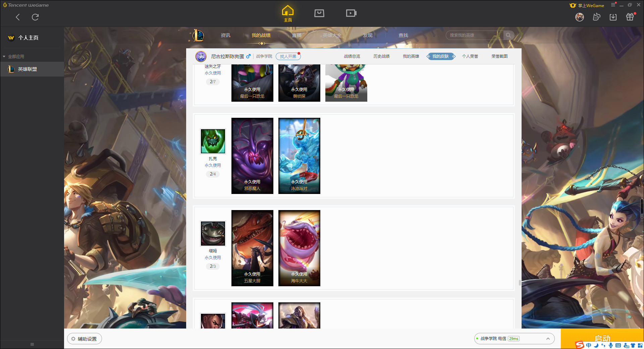Click the 29ms ping indicator
The height and width of the screenshot is (349, 644).
[514, 339]
